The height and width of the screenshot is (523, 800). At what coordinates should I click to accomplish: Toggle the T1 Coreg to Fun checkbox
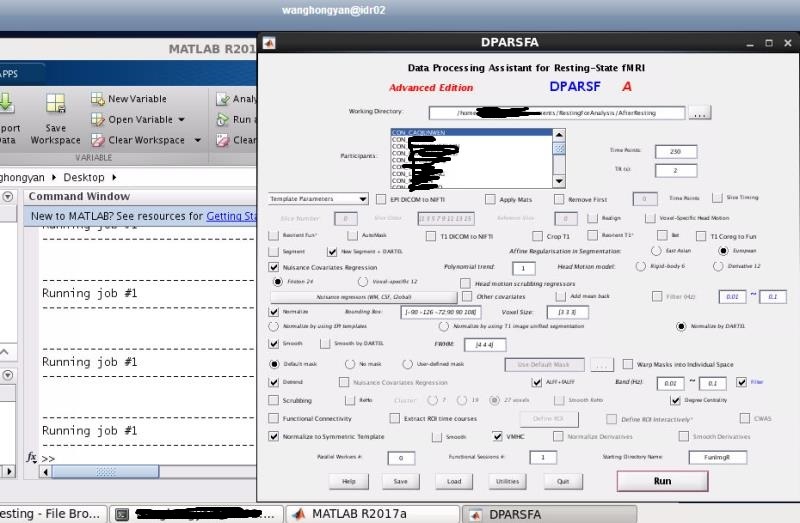(701, 236)
